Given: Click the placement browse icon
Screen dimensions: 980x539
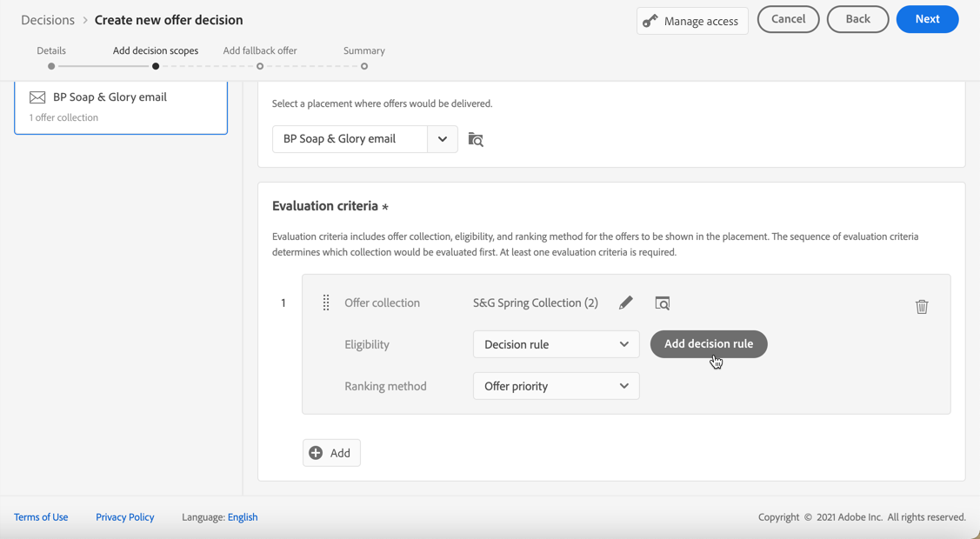Looking at the screenshot, I should click(476, 139).
